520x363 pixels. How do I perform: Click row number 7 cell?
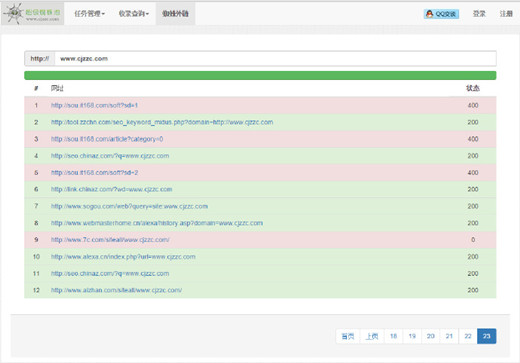tap(36, 206)
